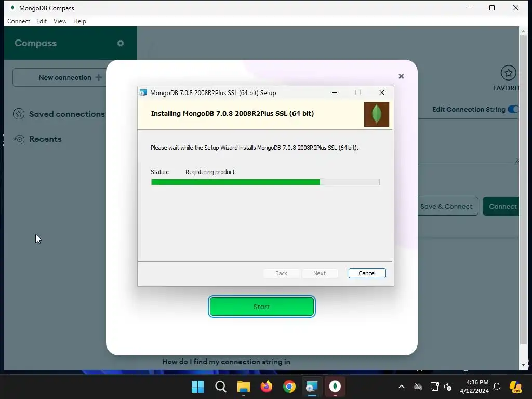Click the installation progress bar
The width and height of the screenshot is (532, 399).
click(265, 182)
